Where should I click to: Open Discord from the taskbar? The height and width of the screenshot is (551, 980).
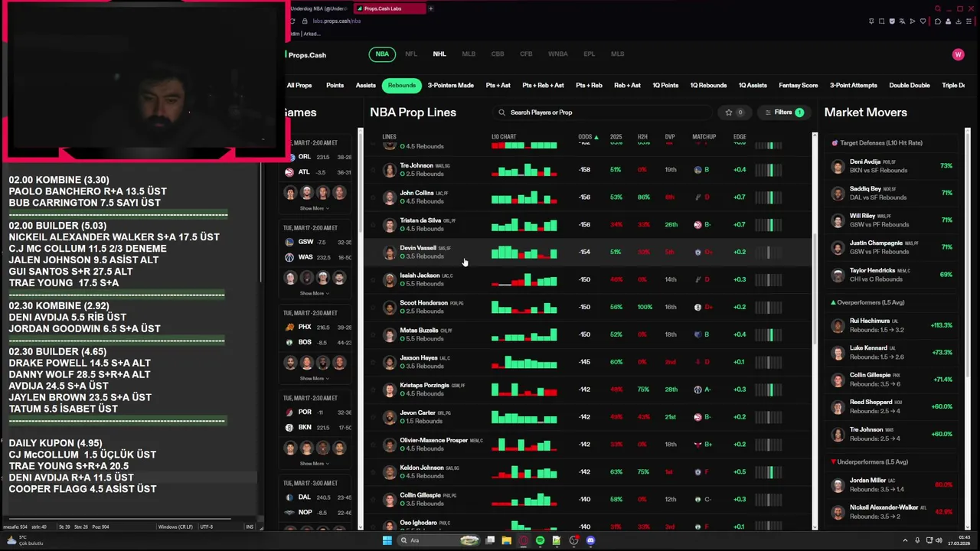click(590, 540)
